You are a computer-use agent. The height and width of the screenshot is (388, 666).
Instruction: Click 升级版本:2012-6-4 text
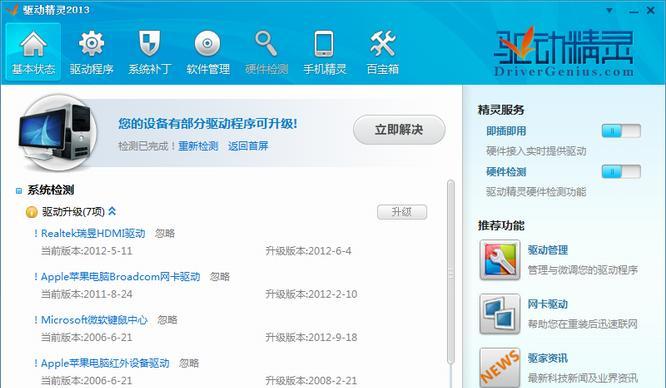[308, 251]
